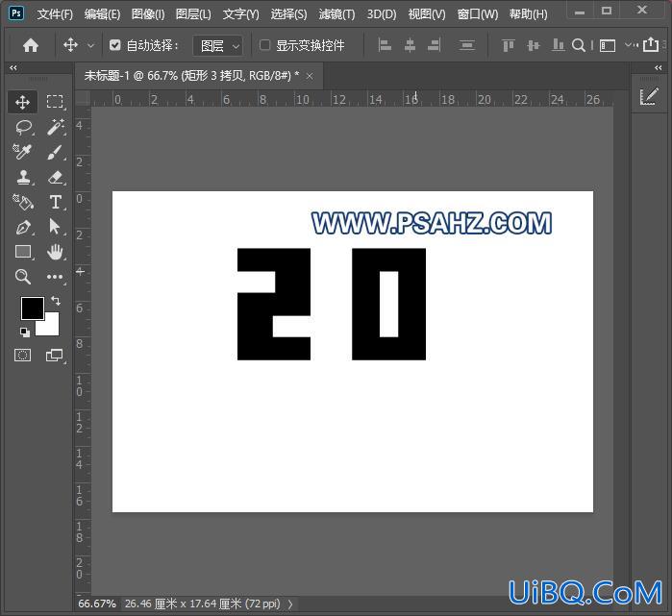
Task: Align left edges
Action: coord(385,45)
